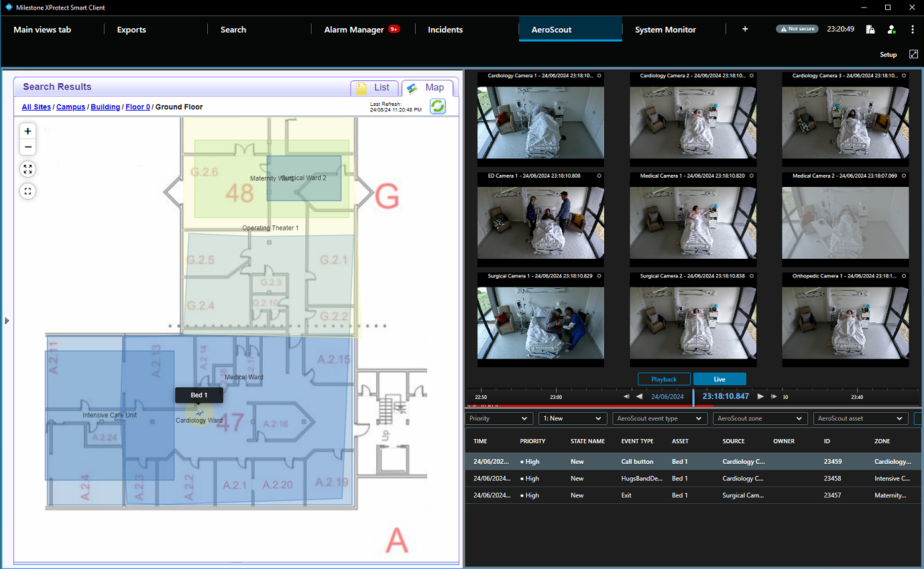The image size is (924, 569).
Task: Select the Exit event alarm row
Action: coord(693,495)
